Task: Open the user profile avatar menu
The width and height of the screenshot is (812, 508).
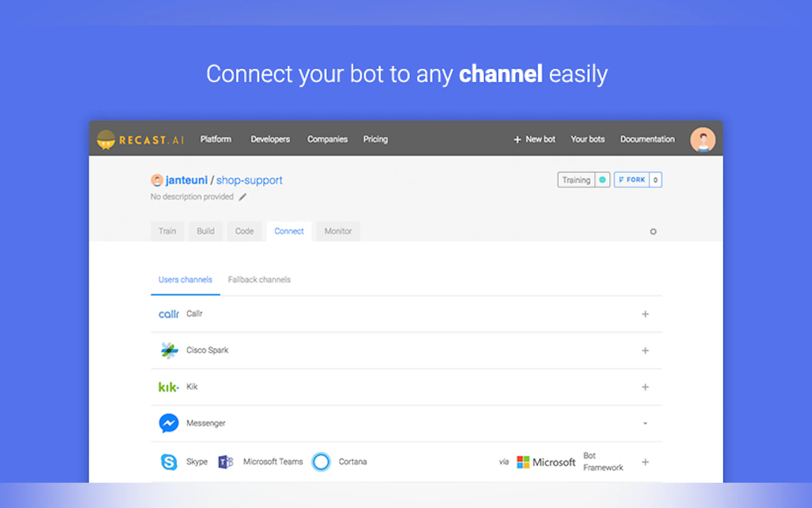Action: click(703, 140)
